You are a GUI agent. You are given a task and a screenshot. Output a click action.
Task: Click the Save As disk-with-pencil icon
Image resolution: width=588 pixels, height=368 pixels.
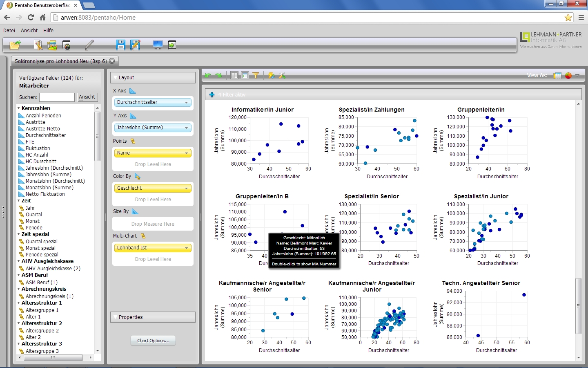[x=135, y=45]
